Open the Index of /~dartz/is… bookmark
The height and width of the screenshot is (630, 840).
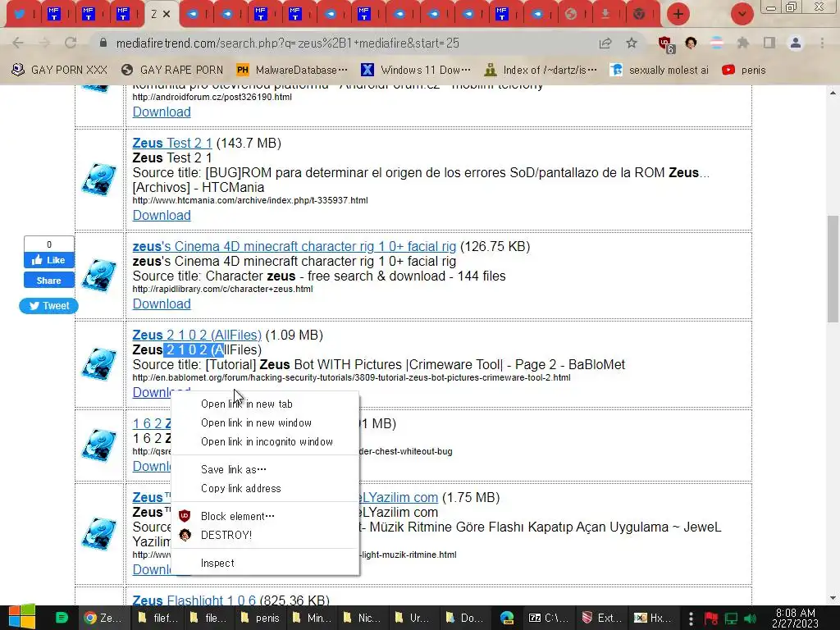coord(540,71)
